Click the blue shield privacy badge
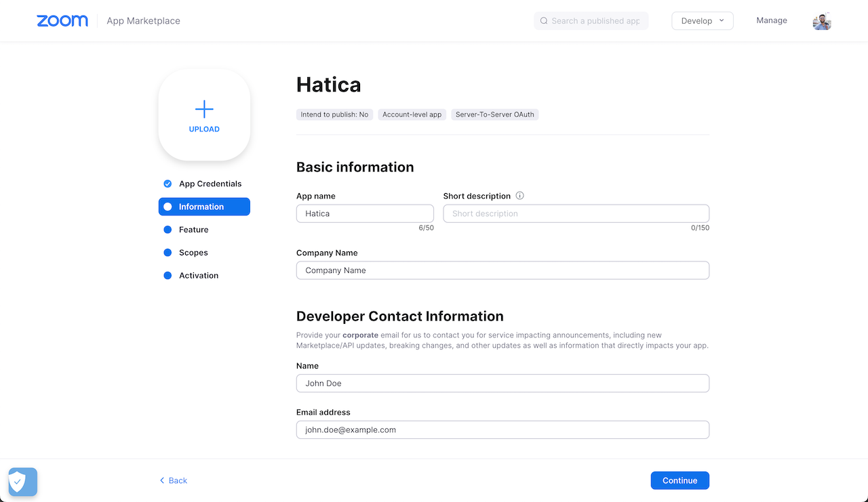 click(x=22, y=482)
